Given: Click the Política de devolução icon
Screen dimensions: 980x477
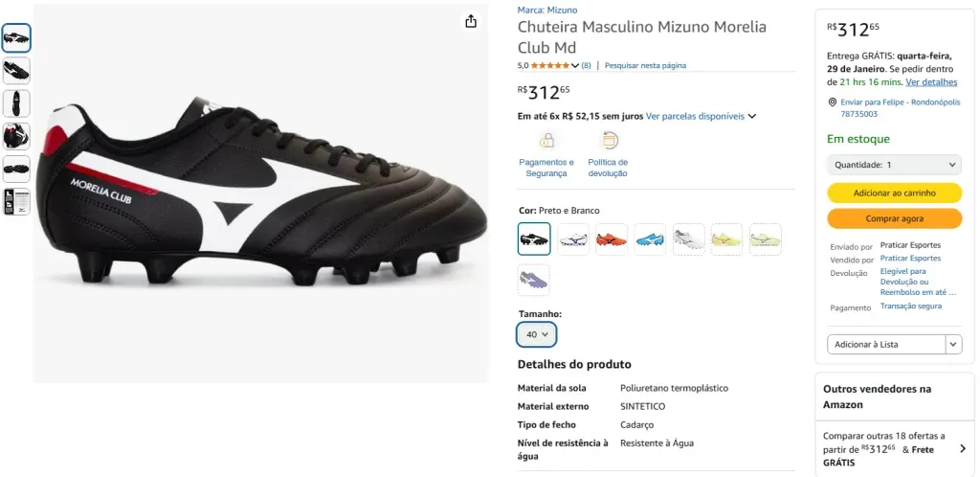Looking at the screenshot, I should [609, 141].
